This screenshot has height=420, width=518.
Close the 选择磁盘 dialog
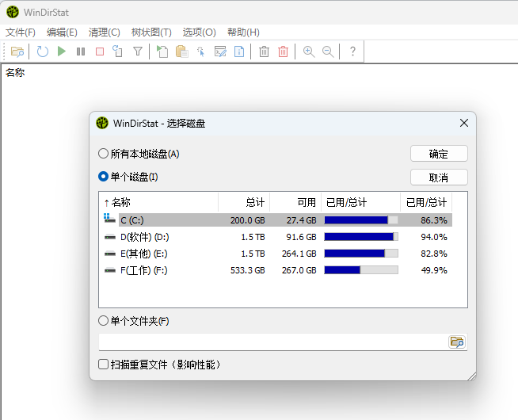pyautogui.click(x=464, y=123)
